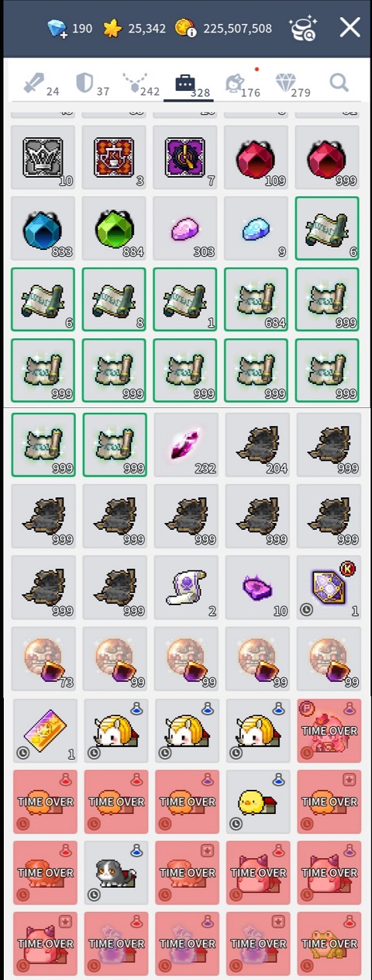The height and width of the screenshot is (980, 372).
Task: Select the pink crystal shard with 232
Action: click(185, 445)
